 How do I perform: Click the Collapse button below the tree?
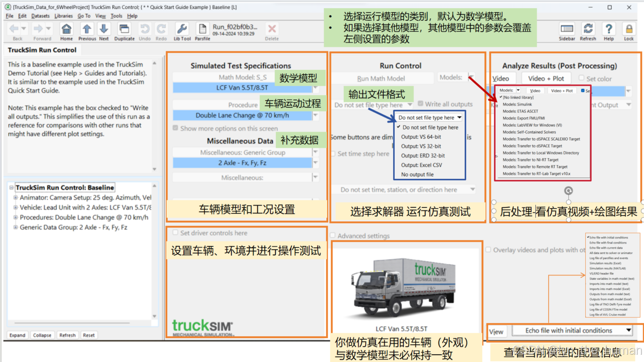(42, 335)
